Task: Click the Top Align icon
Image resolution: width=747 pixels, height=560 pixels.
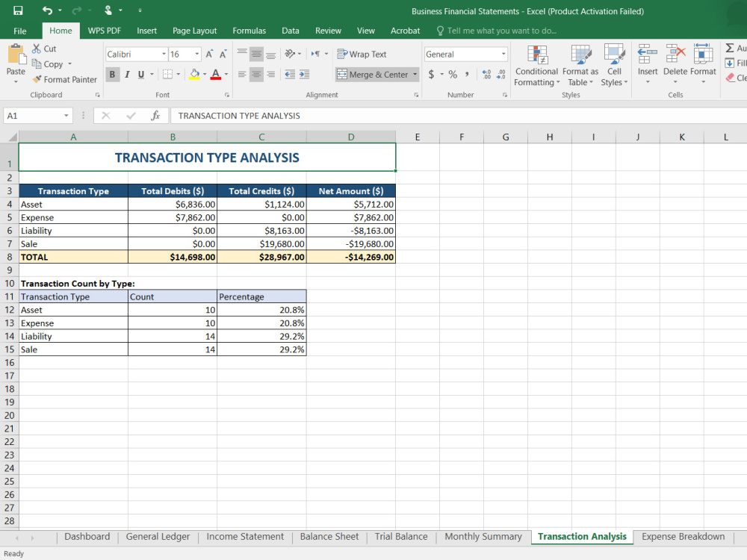Action: [x=242, y=54]
